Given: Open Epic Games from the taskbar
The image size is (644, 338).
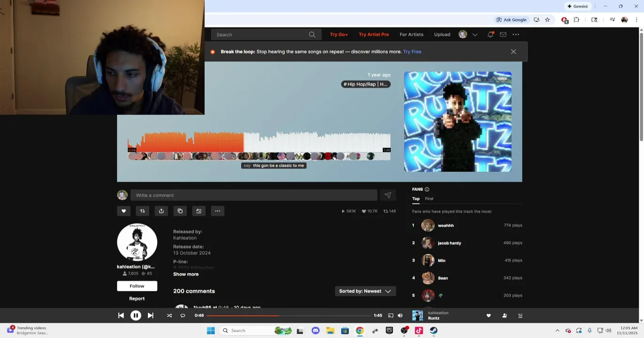Looking at the screenshot, I should [x=389, y=330].
